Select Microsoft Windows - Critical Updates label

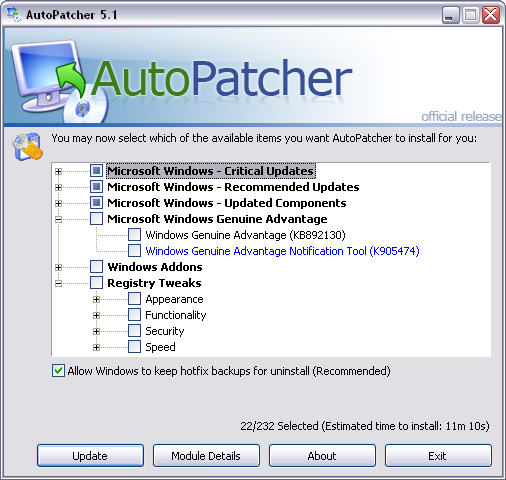click(211, 171)
